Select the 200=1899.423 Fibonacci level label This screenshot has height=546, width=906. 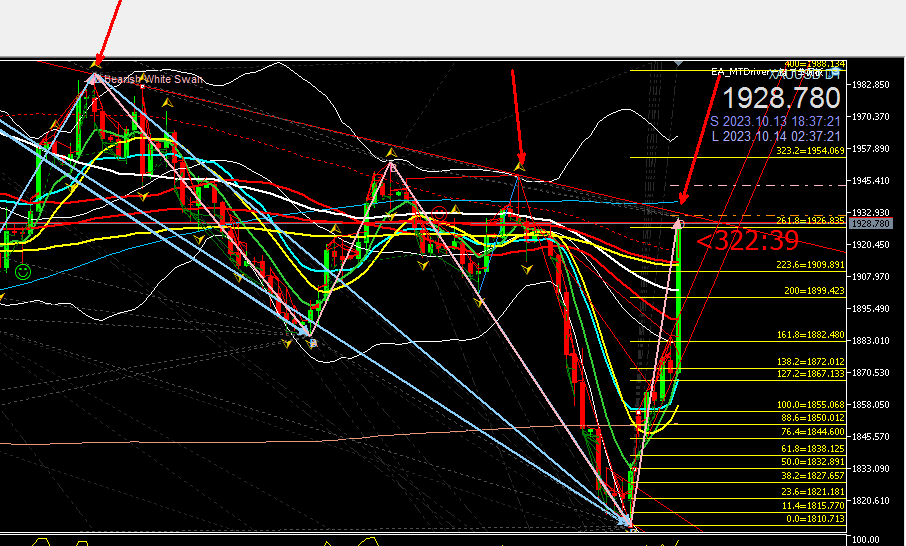pos(814,291)
